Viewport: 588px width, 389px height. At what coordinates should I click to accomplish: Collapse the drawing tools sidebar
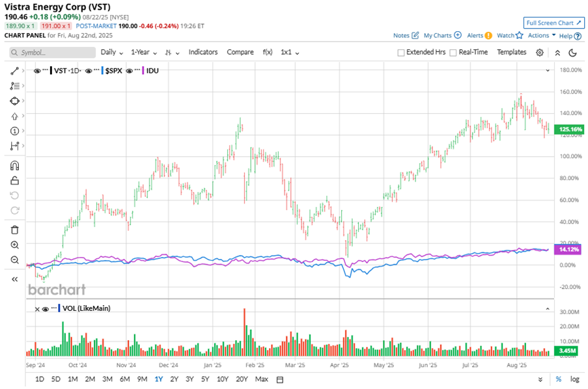pyautogui.click(x=14, y=279)
